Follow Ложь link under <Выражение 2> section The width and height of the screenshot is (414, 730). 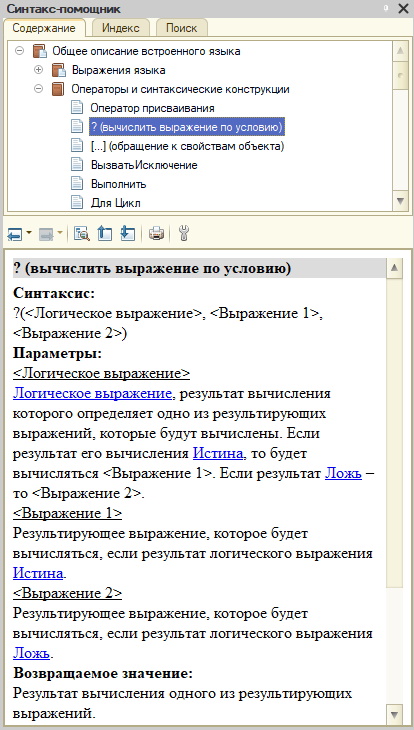point(31,653)
